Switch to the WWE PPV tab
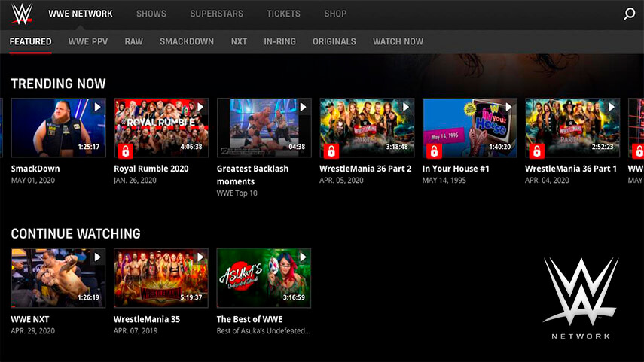644x362 pixels. pos(88,41)
